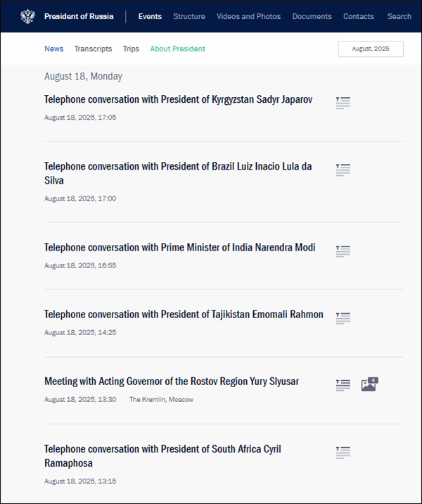This screenshot has width=422, height=504.
Task: Switch to the Transcripts tab
Action: pos(93,49)
